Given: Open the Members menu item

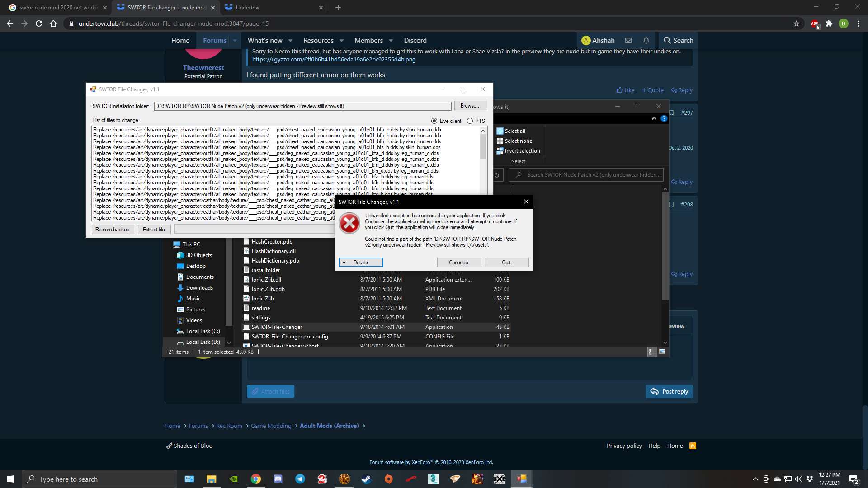Looking at the screenshot, I should coord(368,41).
